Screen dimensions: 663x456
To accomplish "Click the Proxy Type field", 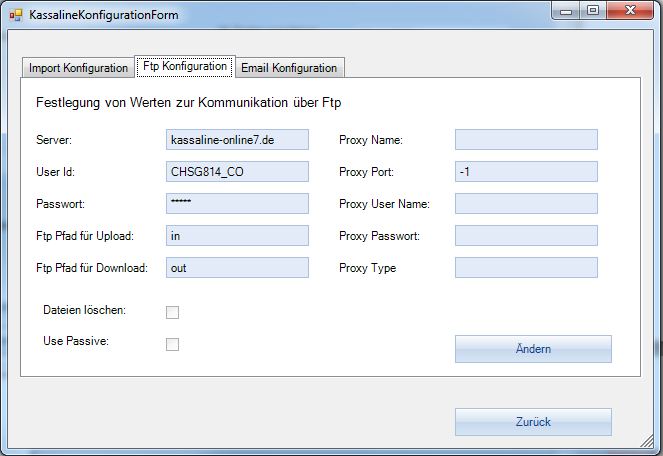I will click(526, 268).
